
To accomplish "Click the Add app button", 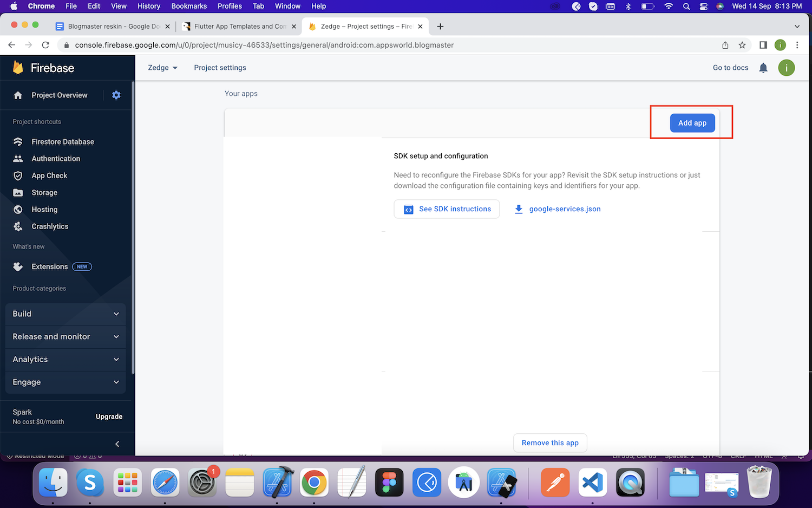I will pyautogui.click(x=692, y=123).
